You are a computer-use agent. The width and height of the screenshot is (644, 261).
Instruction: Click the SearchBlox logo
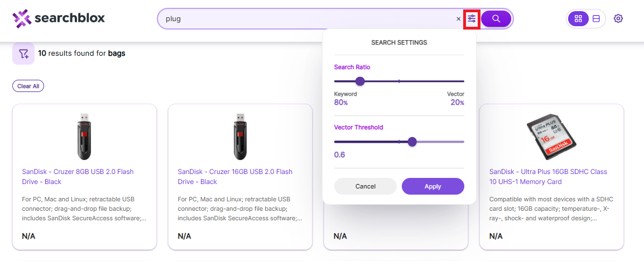(59, 18)
